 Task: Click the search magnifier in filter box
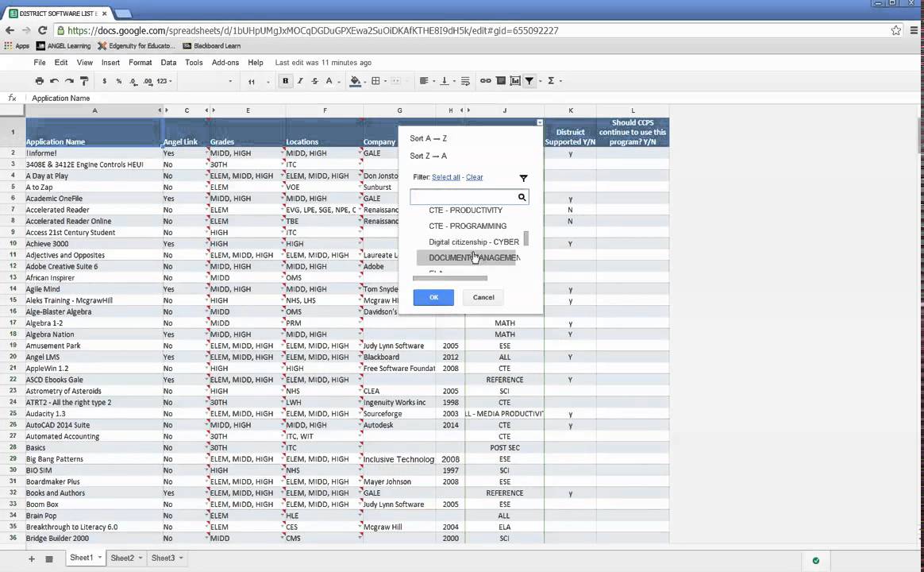coord(522,197)
